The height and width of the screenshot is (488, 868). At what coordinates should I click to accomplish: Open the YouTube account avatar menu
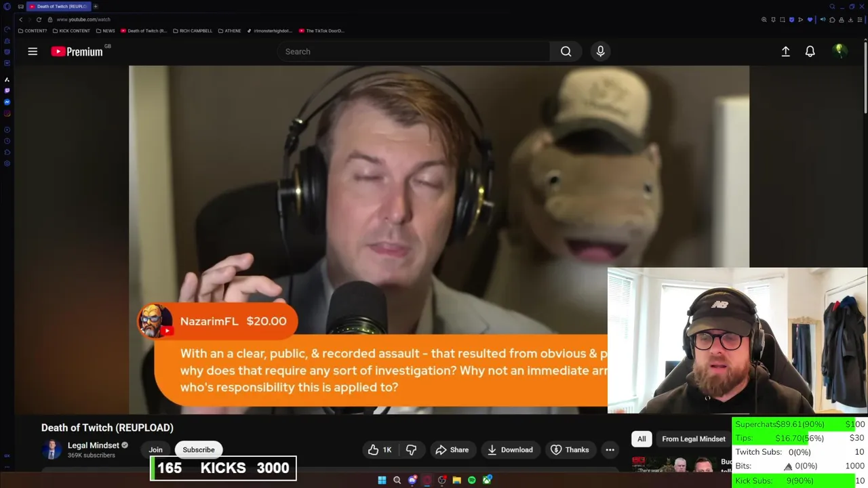point(840,52)
